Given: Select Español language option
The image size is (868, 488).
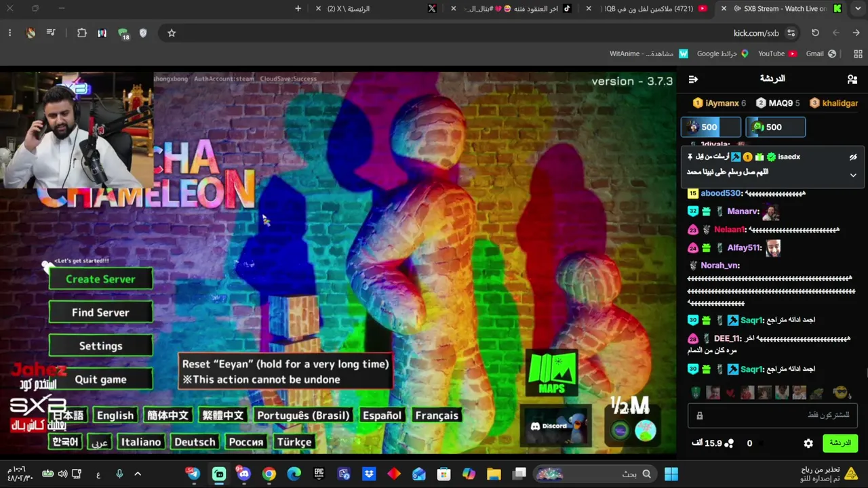Looking at the screenshot, I should click(382, 415).
